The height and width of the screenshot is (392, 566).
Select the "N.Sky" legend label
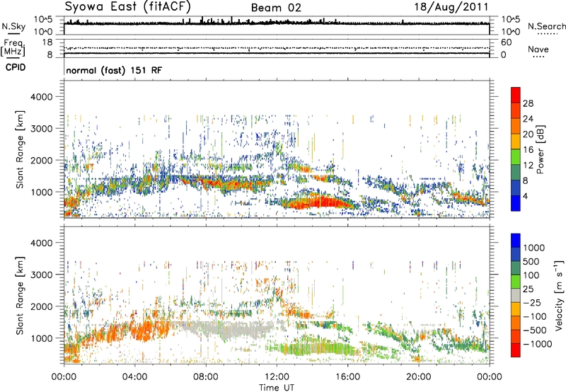(13, 26)
